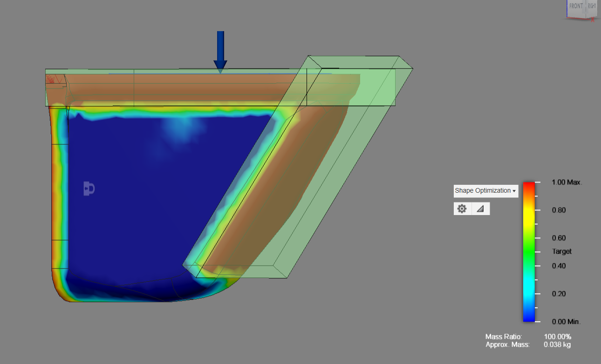
Task: Click the 1.00 Max. legend label
Action: coord(567,182)
